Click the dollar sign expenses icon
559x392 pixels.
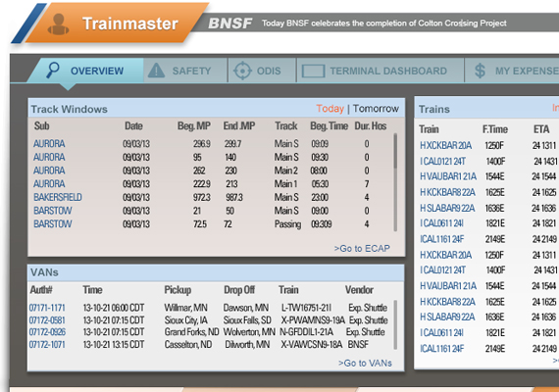pos(480,71)
